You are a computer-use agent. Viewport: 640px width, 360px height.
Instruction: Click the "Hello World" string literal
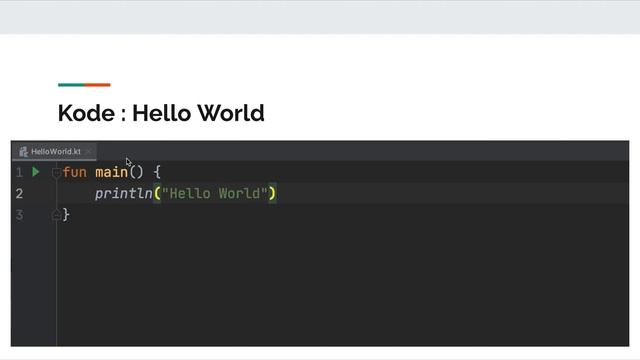215,193
